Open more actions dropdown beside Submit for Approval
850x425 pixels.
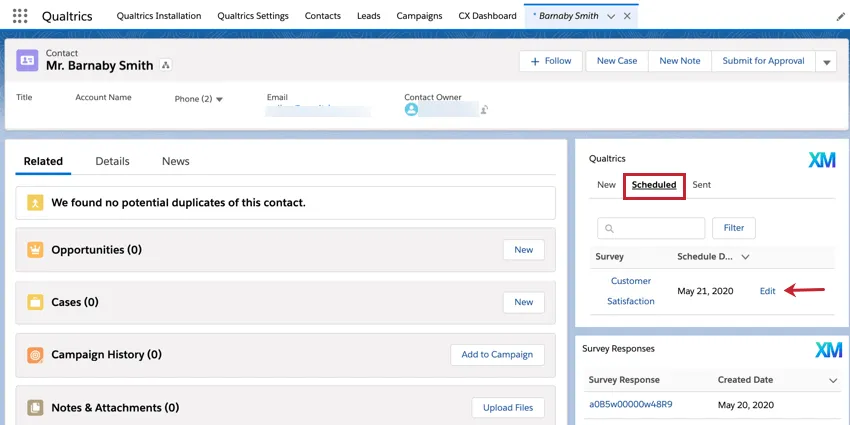(x=826, y=62)
